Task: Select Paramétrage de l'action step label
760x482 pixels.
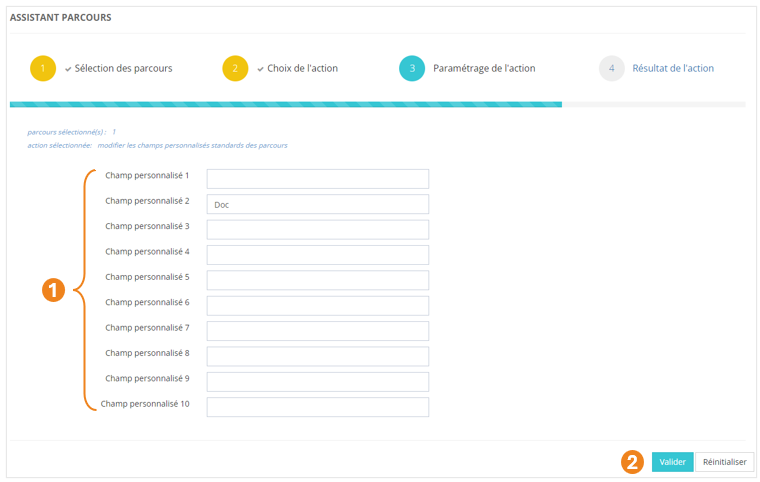Action: tap(484, 69)
